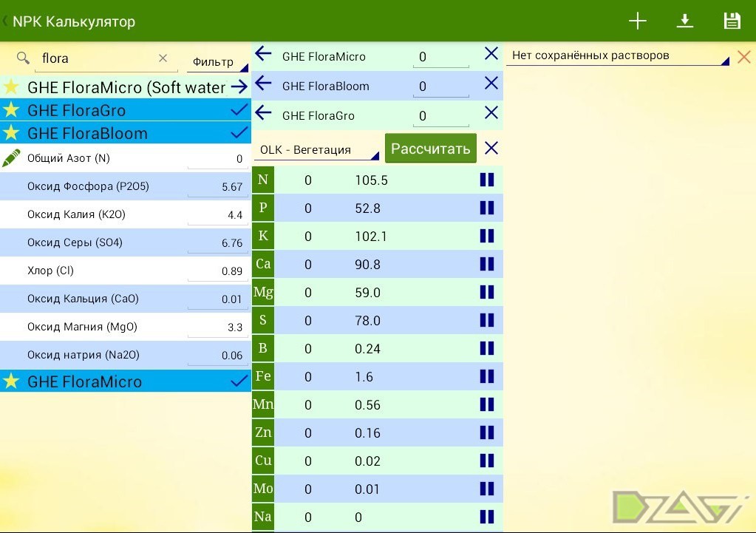This screenshot has width=756, height=533.
Task: Deselect GHE FloraMicro checkmark
Action: tap(239, 381)
